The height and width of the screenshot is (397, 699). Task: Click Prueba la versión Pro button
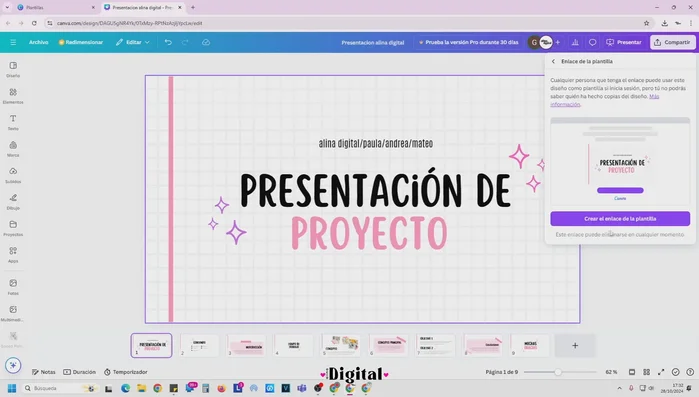[469, 42]
